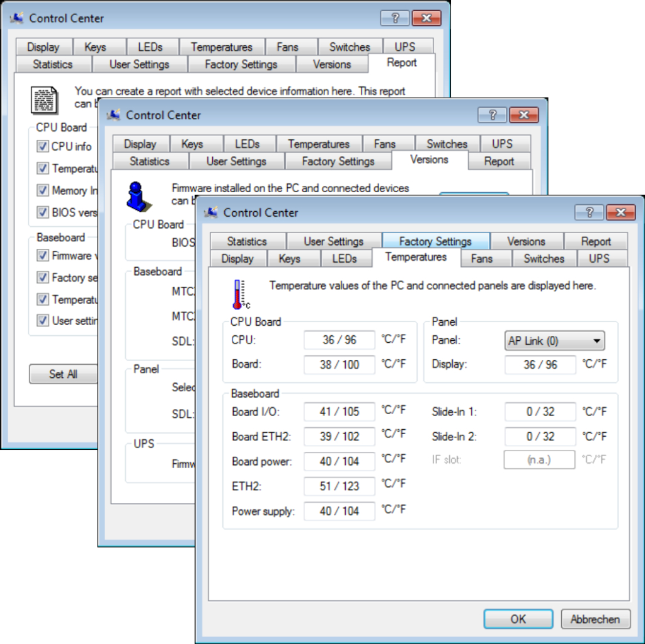The width and height of the screenshot is (645, 644).
Task: Select the Switches tab in front window
Action: click(x=544, y=258)
